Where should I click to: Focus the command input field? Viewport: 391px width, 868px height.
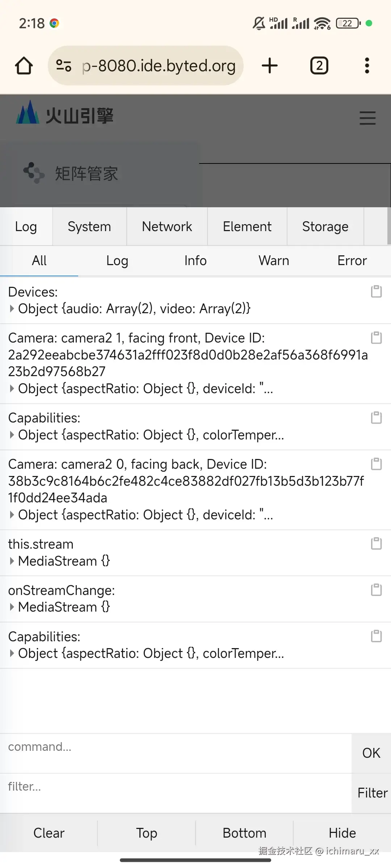pyautogui.click(x=176, y=747)
